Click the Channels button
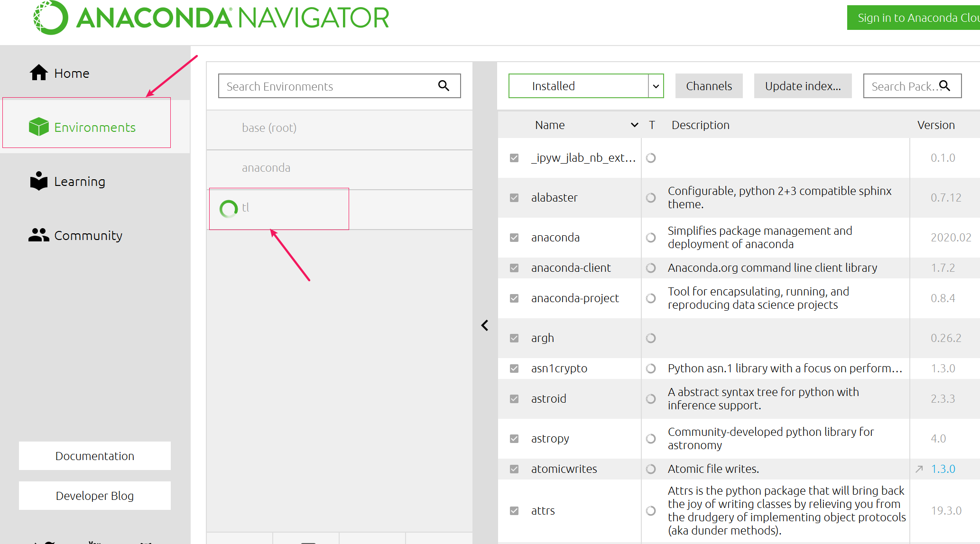980x544 pixels. pyautogui.click(x=709, y=86)
